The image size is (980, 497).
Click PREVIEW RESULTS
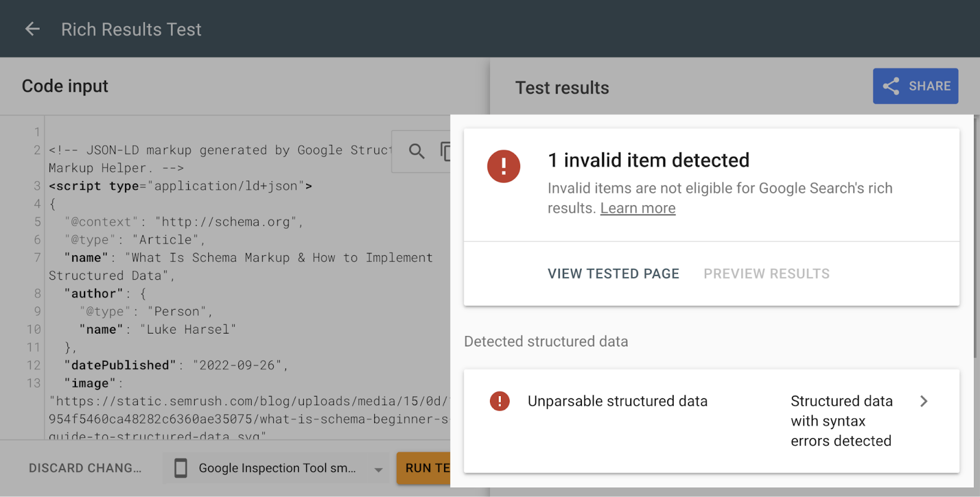[766, 274]
